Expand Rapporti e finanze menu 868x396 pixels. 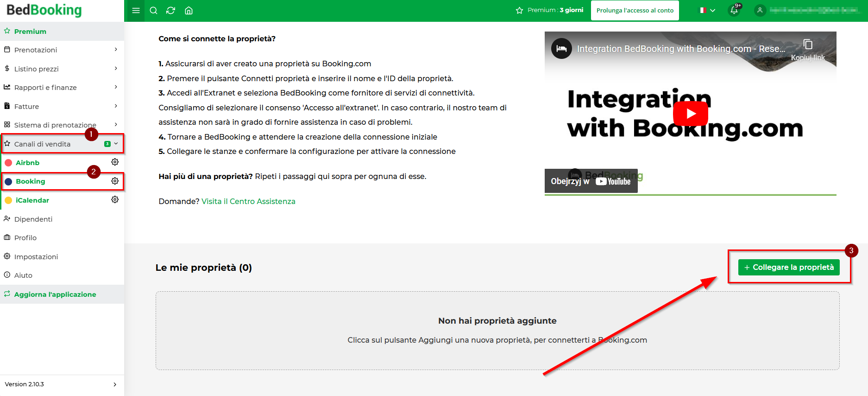62,87
